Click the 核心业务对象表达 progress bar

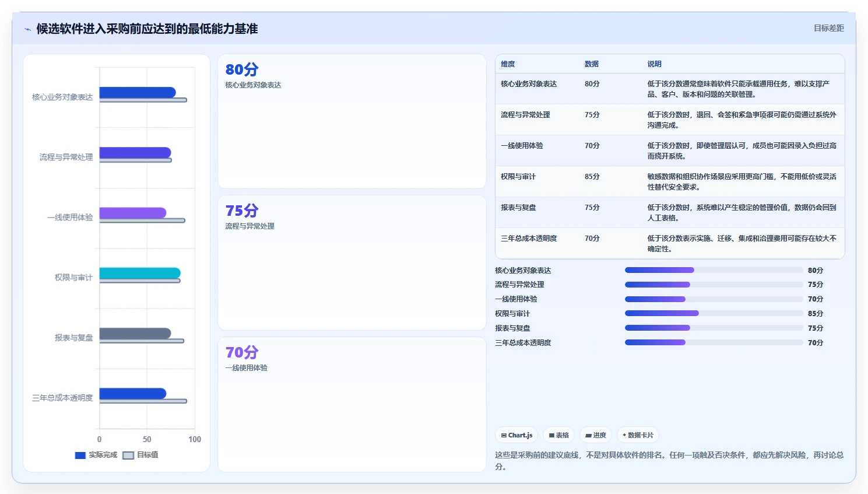714,270
